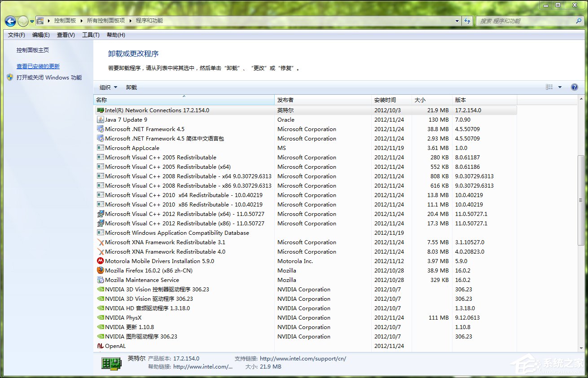Open the address bar history dropdown arrow

(x=457, y=21)
